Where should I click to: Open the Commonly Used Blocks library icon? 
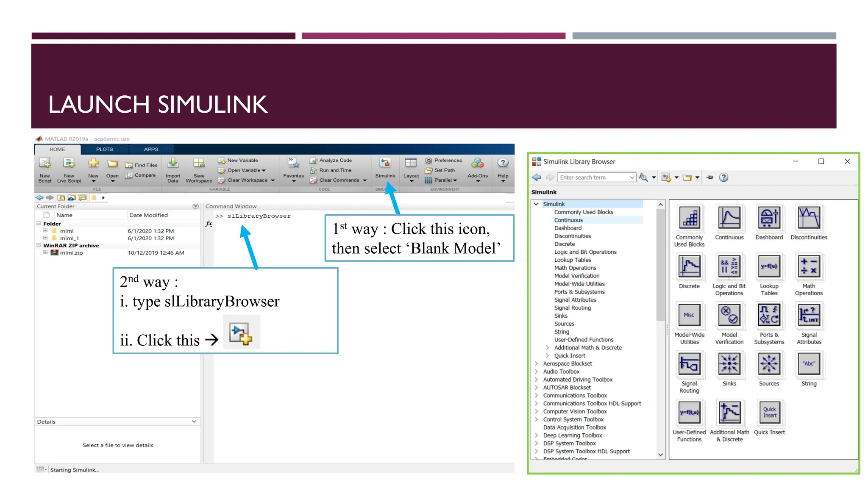coord(689,218)
